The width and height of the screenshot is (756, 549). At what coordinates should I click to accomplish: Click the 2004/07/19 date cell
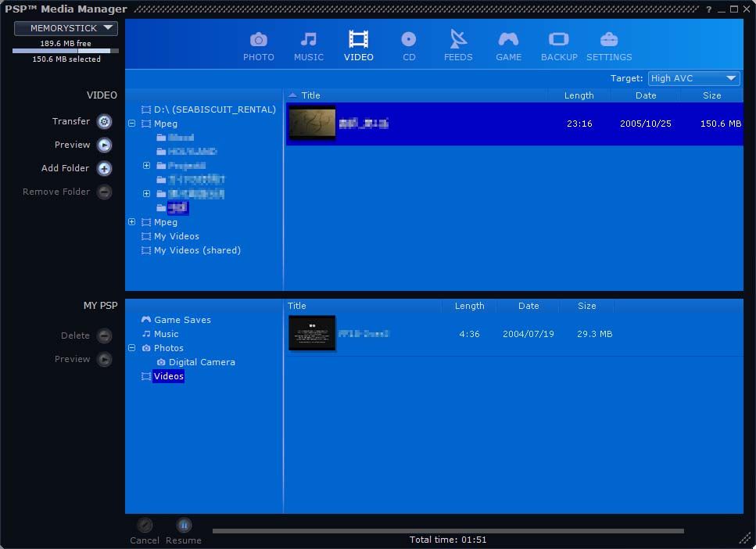pyautogui.click(x=528, y=334)
